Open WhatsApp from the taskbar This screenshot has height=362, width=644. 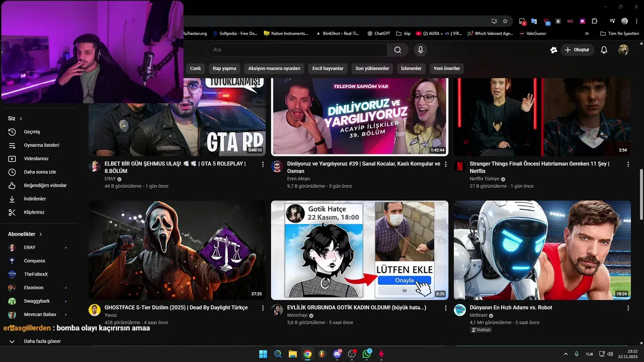pyautogui.click(x=367, y=354)
